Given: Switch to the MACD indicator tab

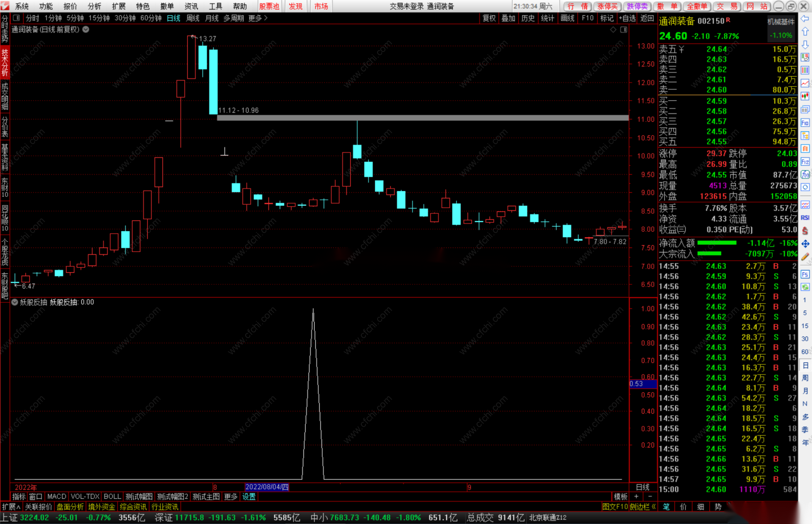Looking at the screenshot, I should pyautogui.click(x=56, y=496).
